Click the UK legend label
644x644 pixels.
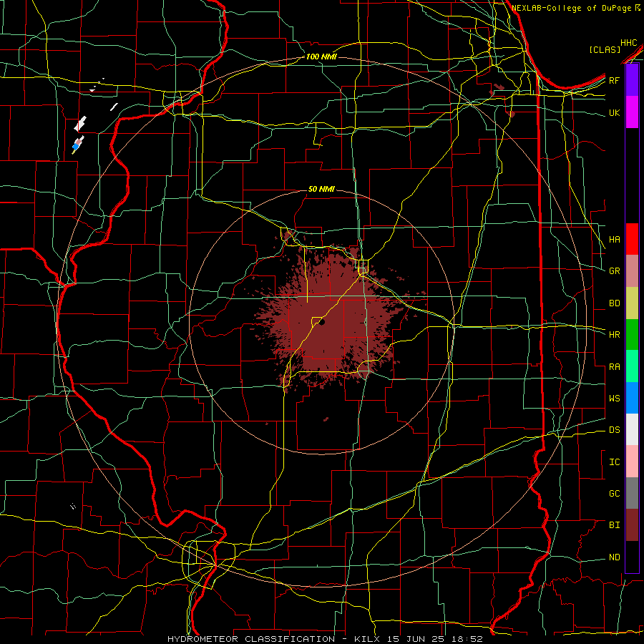[x=615, y=113]
